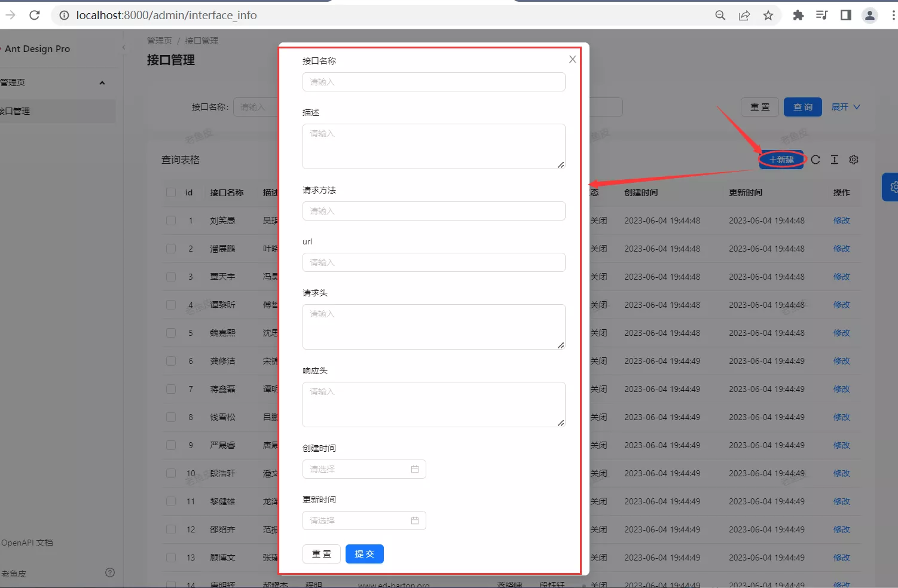Image resolution: width=898 pixels, height=588 pixels.
Task: Open the 创建时间 date picker
Action: point(364,469)
